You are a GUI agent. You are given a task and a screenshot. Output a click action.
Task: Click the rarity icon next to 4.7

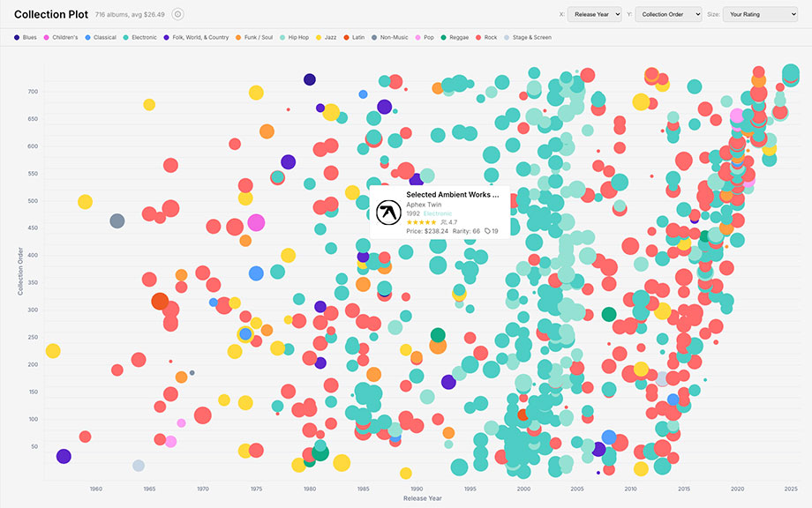pos(446,221)
